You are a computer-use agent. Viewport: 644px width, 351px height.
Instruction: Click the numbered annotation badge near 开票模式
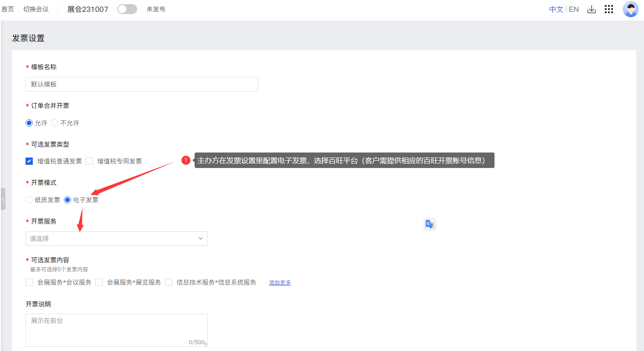[x=186, y=160]
